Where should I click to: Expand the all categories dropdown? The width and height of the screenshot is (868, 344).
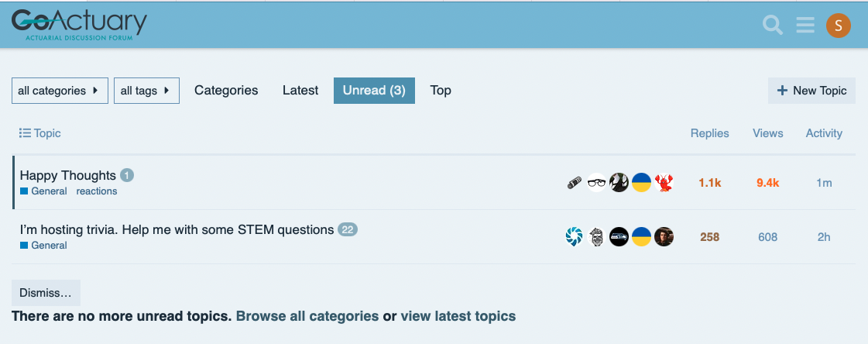[60, 91]
